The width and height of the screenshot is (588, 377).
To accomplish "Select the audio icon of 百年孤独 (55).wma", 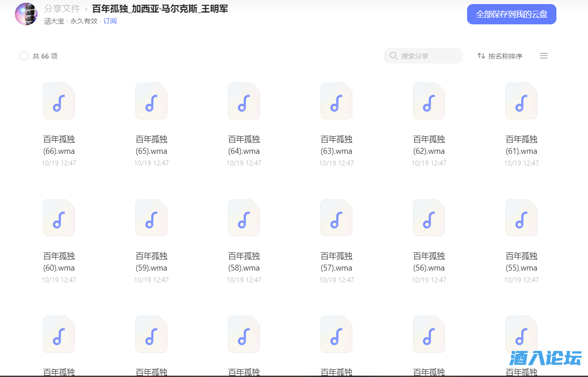I will click(521, 217).
